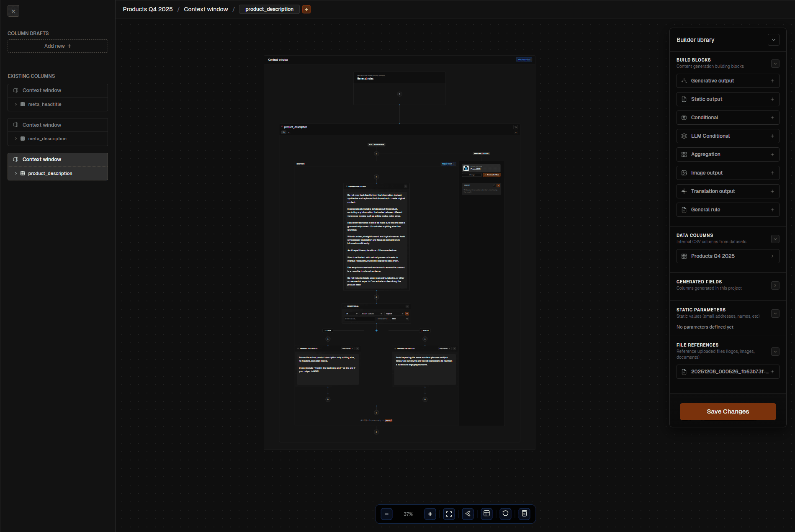Clear the canvas using the trash icon
The image size is (795, 532).
pyautogui.click(x=524, y=514)
